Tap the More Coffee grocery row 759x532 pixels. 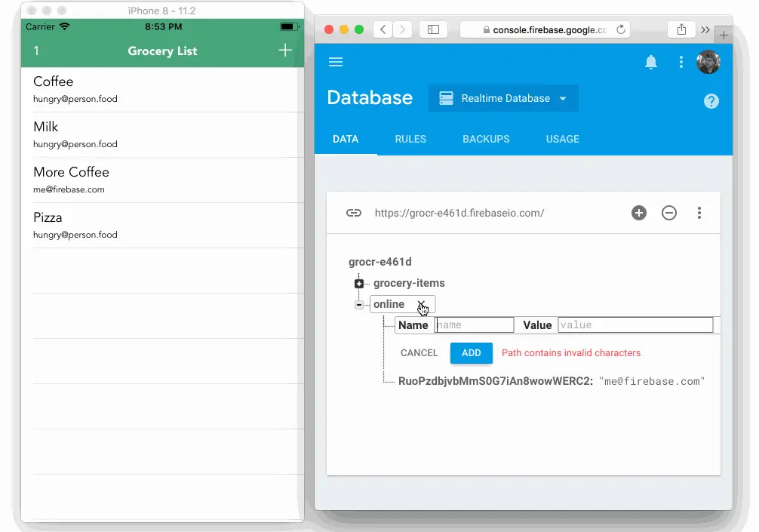coord(163,180)
